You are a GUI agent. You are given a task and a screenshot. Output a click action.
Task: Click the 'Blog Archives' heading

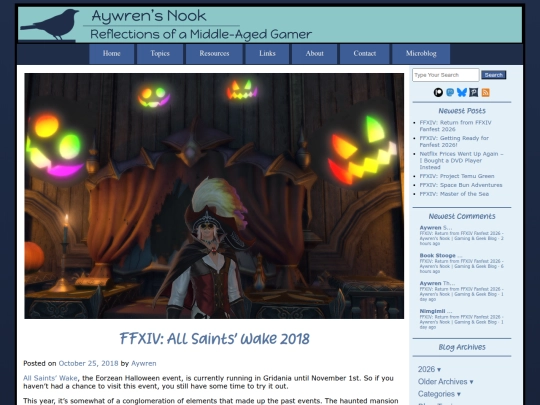point(462,347)
